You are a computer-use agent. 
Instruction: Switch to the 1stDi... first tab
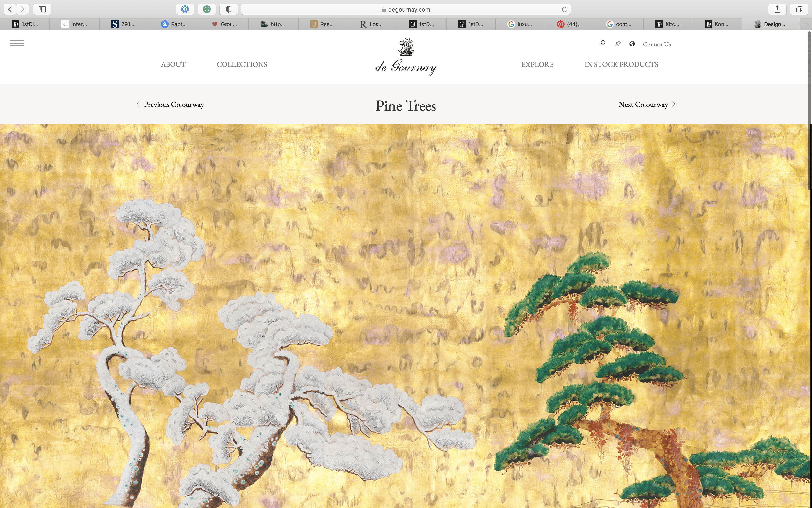[25, 24]
